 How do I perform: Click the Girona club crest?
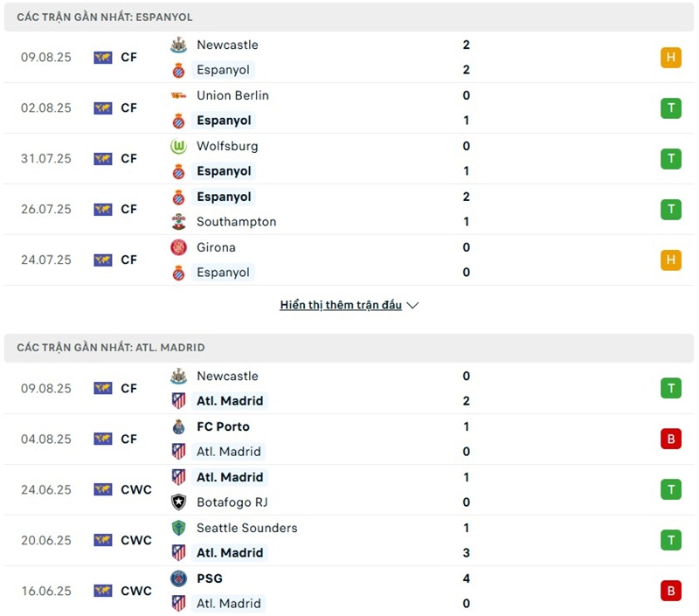pyautogui.click(x=178, y=247)
